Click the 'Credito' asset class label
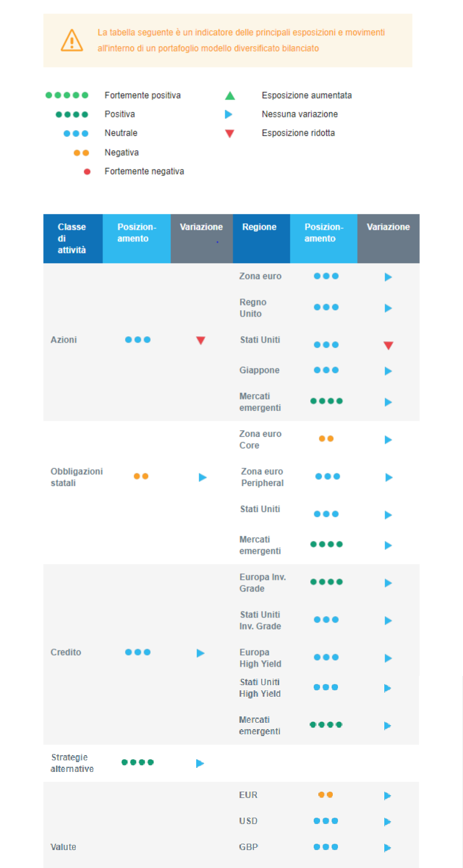Image resolution: width=463 pixels, height=868 pixels. point(66,652)
